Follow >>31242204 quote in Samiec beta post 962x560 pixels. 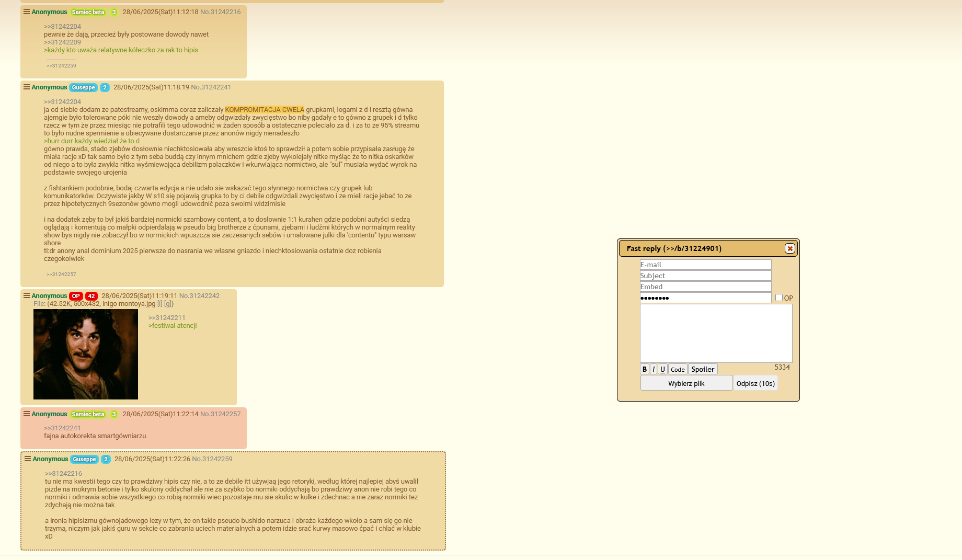pyautogui.click(x=62, y=27)
